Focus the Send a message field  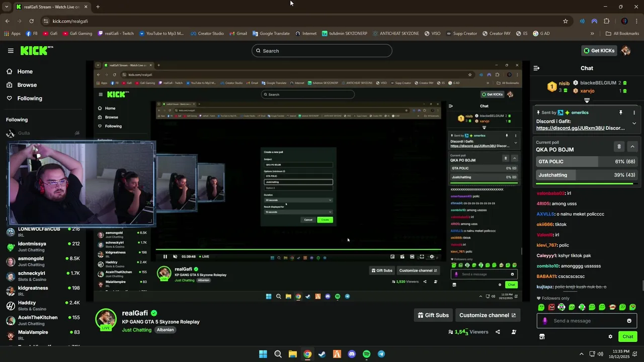tap(586, 321)
